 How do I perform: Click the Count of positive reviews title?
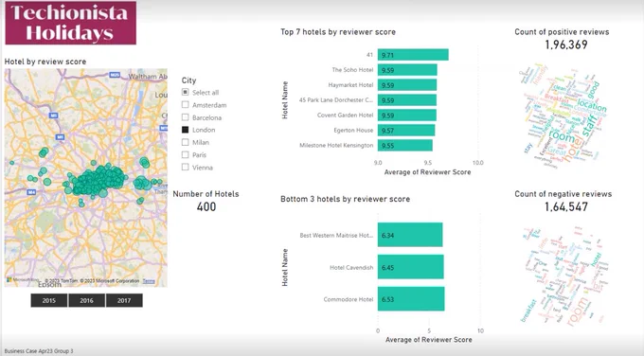click(x=562, y=32)
